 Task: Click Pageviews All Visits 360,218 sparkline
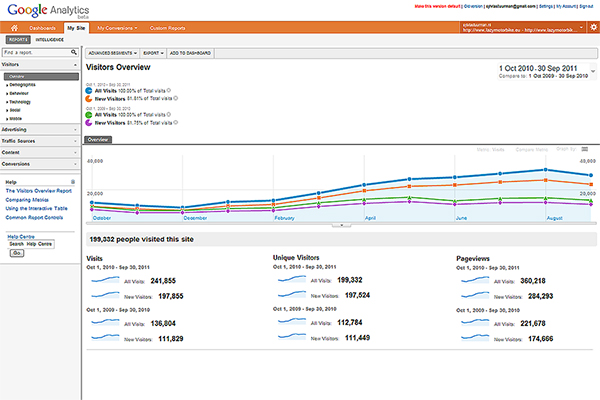point(475,281)
